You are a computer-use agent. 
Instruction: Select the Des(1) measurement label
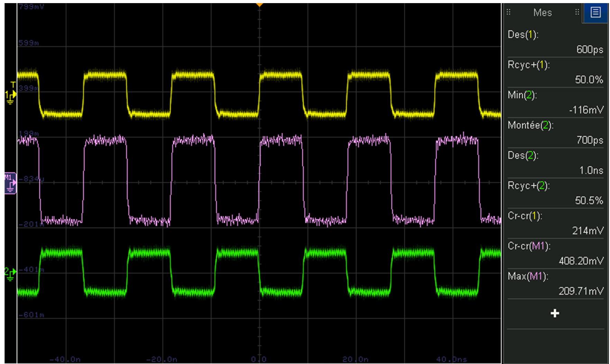click(523, 35)
